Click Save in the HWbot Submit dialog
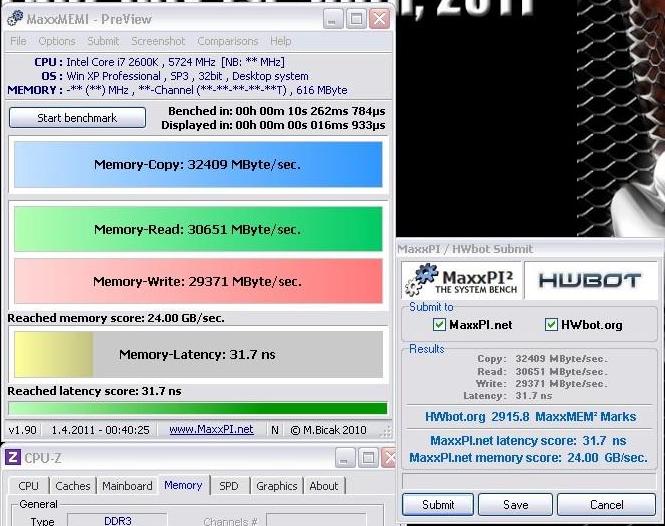Image resolution: width=665 pixels, height=526 pixels. coord(515,505)
